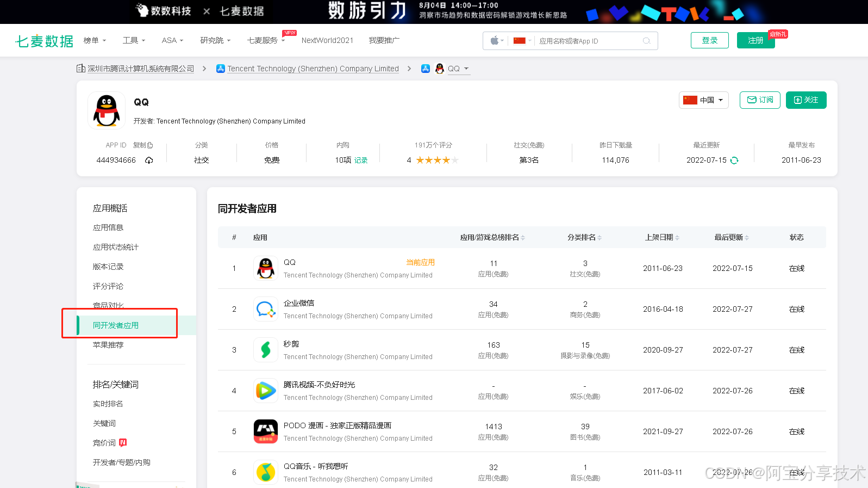
Task: Click 114,076 yesterday downloads value
Action: click(x=616, y=160)
